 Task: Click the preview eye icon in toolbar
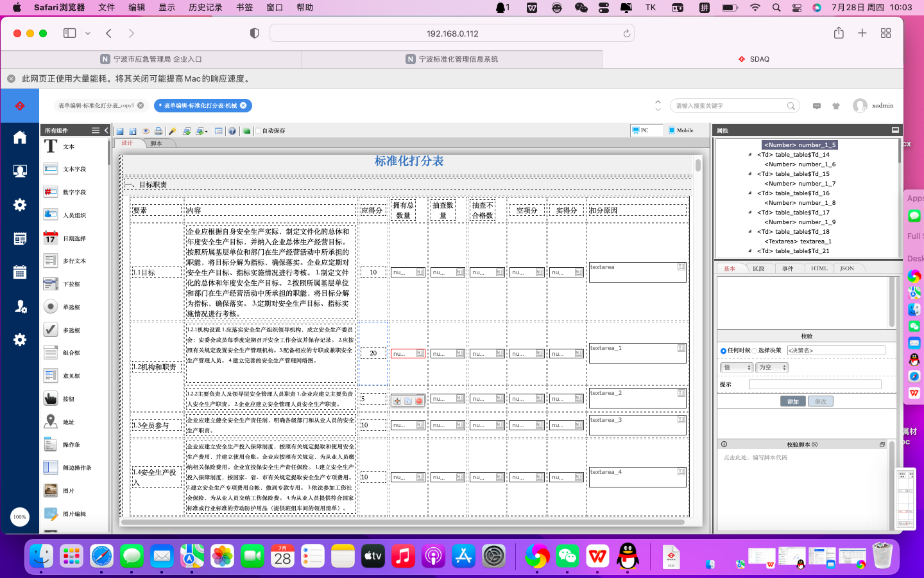pos(146,131)
